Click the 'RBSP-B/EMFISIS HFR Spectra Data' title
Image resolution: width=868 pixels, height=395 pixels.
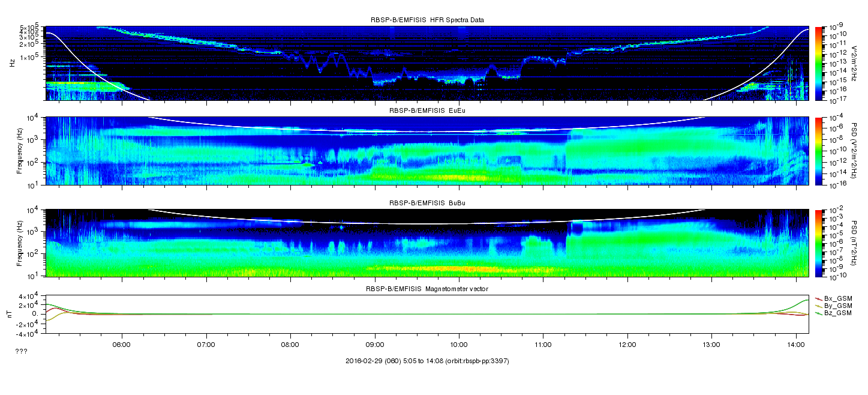pos(427,20)
